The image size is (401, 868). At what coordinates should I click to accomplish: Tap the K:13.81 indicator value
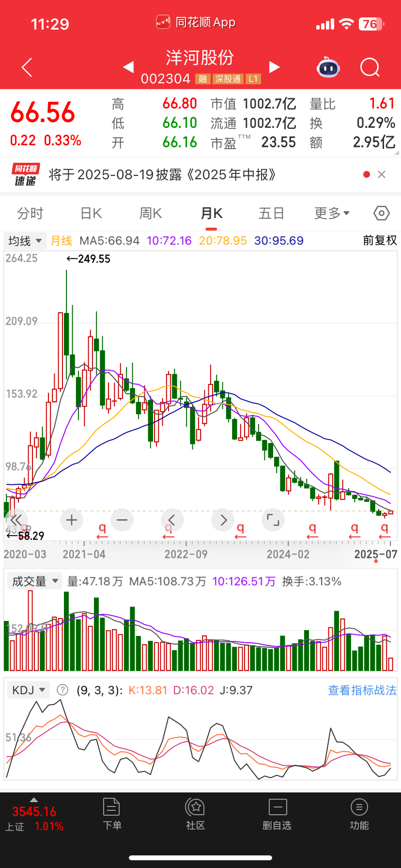click(148, 690)
